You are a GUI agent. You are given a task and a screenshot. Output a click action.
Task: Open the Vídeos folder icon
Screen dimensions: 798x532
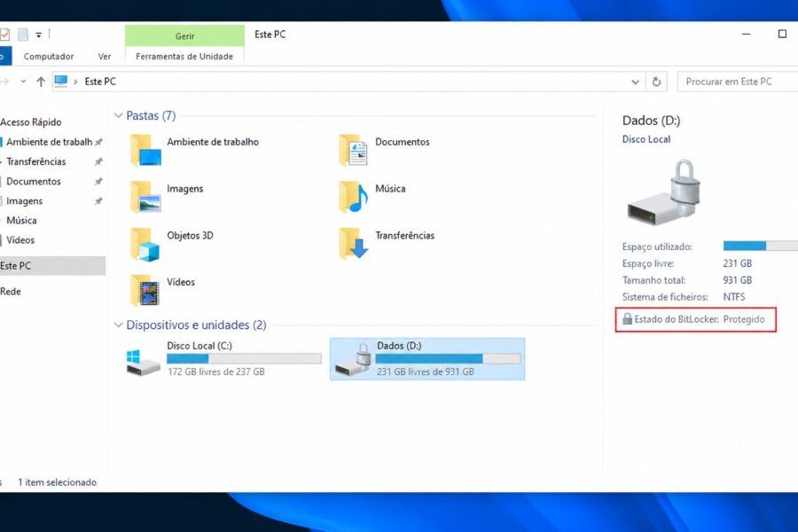146,290
